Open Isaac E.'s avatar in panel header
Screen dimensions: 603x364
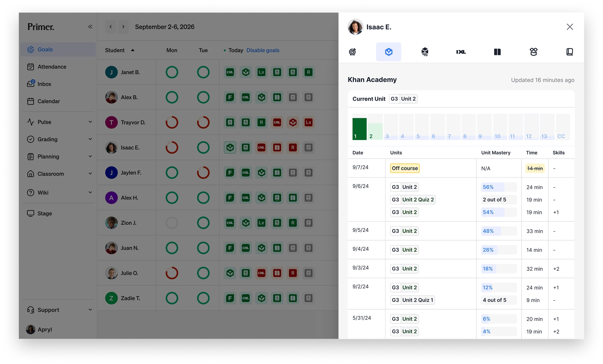coord(355,27)
